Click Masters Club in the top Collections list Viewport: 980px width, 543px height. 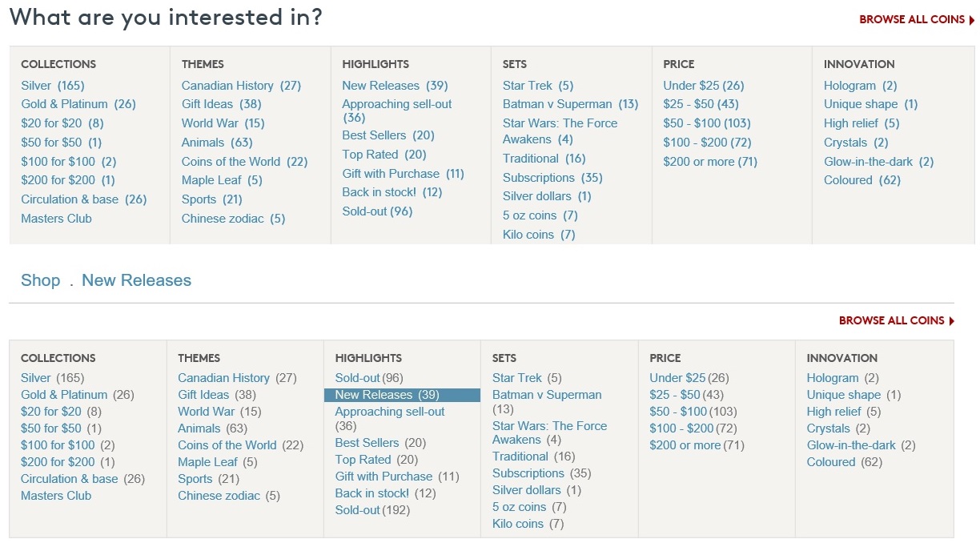click(56, 219)
